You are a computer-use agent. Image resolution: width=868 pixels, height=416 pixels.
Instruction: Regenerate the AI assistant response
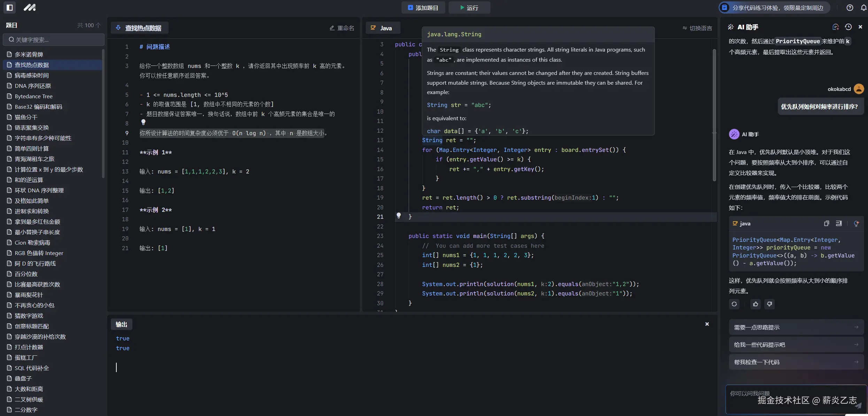click(x=734, y=304)
